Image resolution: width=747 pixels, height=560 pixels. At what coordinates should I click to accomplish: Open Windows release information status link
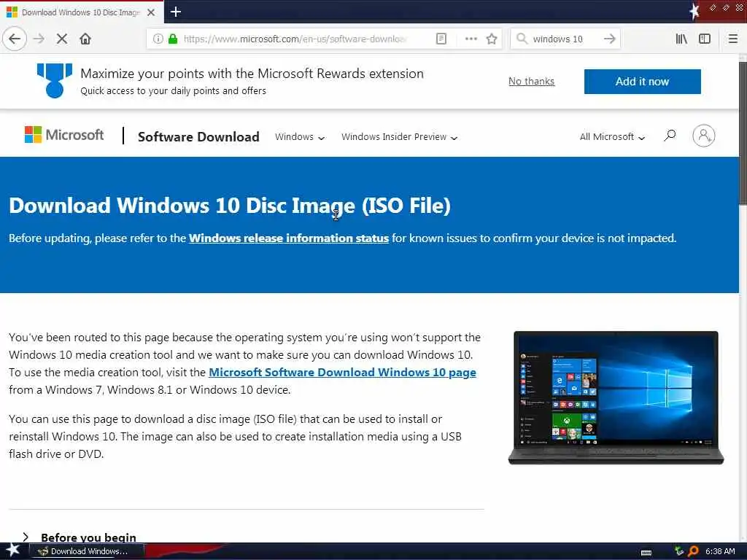(289, 238)
